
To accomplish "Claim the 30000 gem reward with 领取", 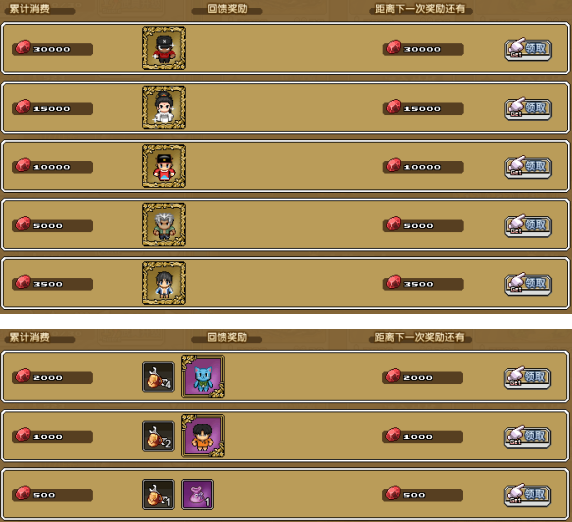I will point(528,49).
